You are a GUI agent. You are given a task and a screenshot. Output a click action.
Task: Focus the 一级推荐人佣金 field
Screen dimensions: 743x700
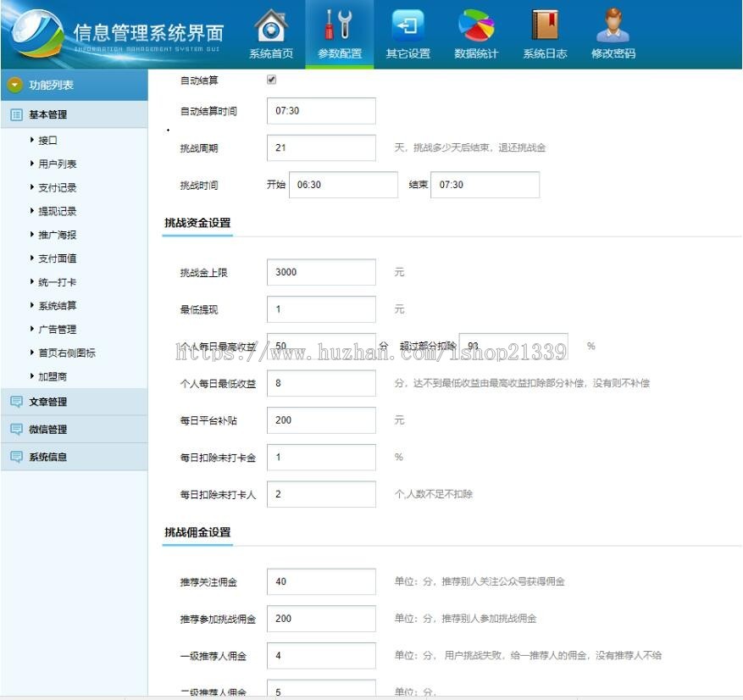click(321, 655)
